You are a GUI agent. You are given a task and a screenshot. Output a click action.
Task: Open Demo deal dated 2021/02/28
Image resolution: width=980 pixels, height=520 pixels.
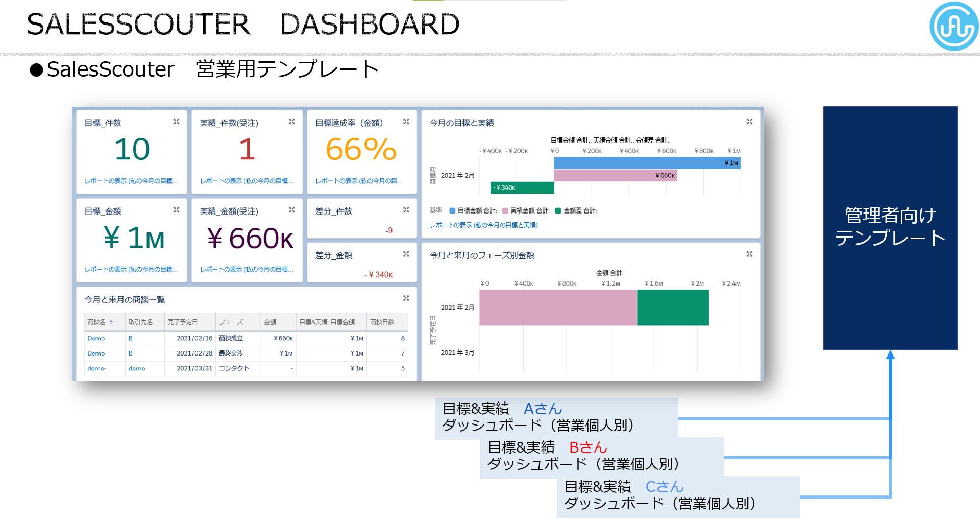pos(96,353)
